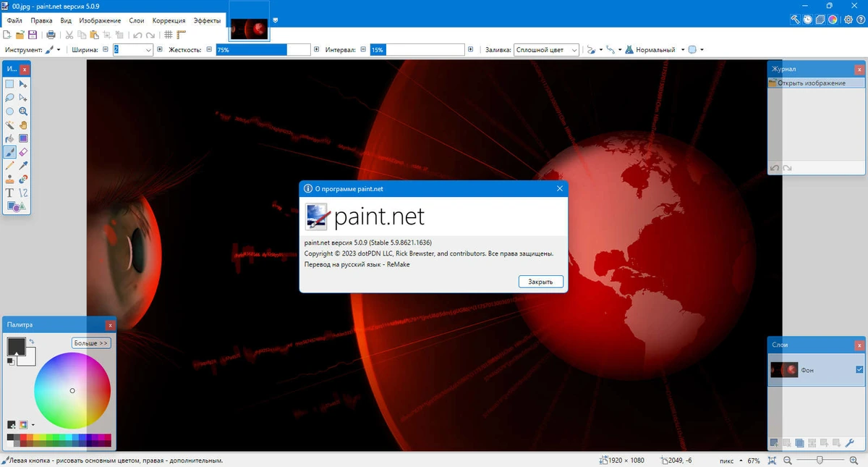Select the Pan hand tool
The height and width of the screenshot is (467, 868).
point(23,125)
